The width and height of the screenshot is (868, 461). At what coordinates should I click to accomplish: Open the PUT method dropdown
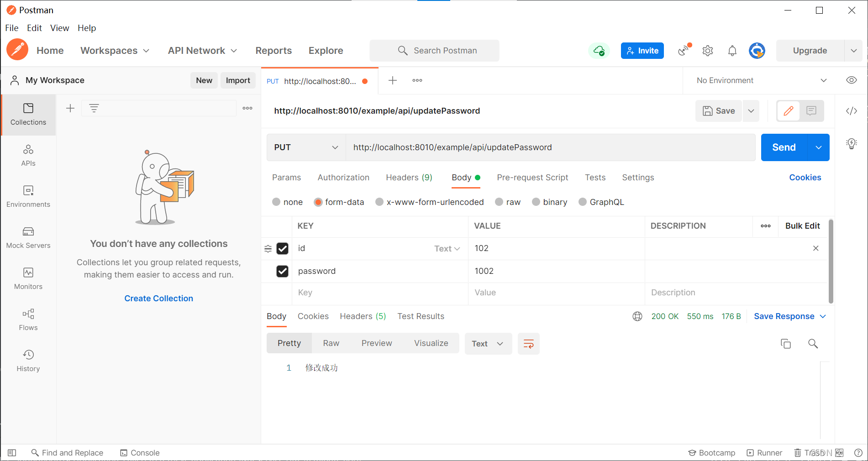(306, 147)
